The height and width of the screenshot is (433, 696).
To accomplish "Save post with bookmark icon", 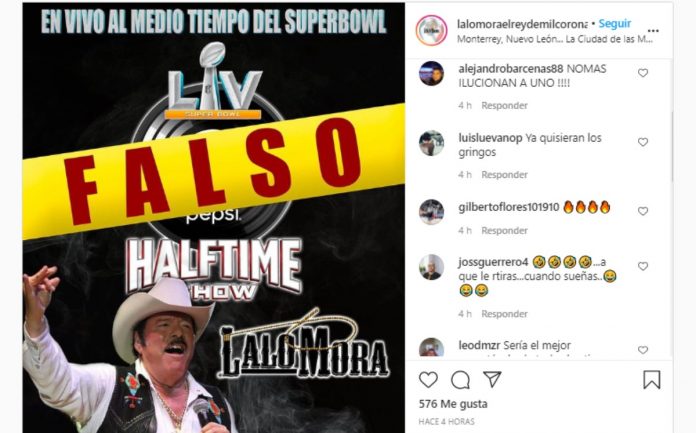I will 652,380.
